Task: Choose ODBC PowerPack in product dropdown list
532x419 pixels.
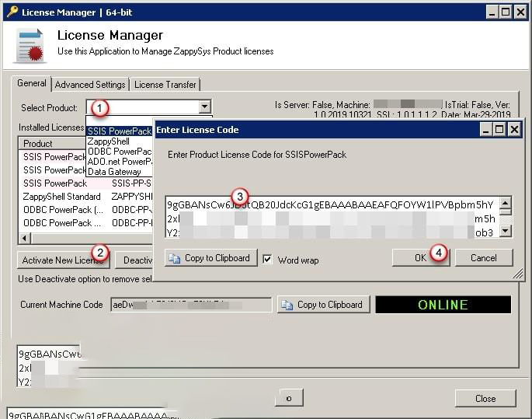Action: click(x=119, y=152)
